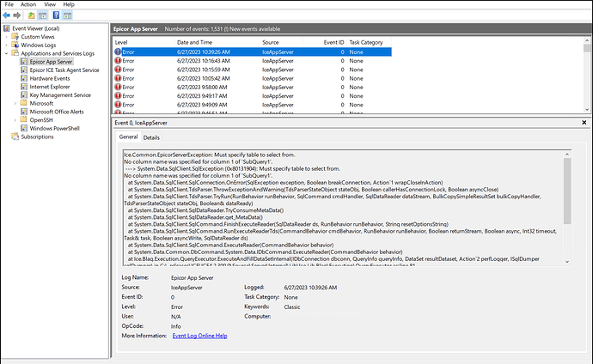The height and width of the screenshot is (364, 593).
Task: Open the Event Log Online Help link
Action: point(200,335)
